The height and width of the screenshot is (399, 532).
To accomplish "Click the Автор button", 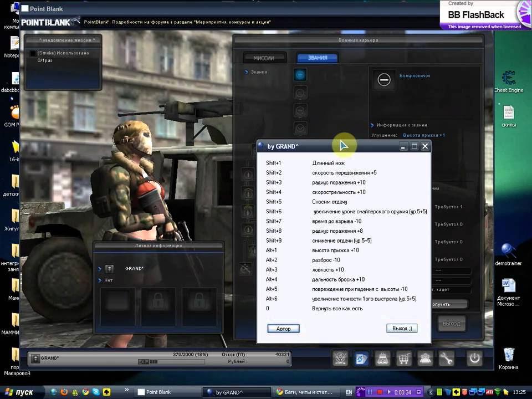I will pos(283,329).
